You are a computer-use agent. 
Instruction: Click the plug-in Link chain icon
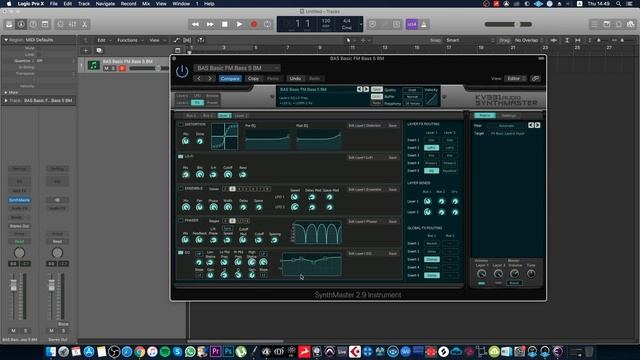click(536, 78)
